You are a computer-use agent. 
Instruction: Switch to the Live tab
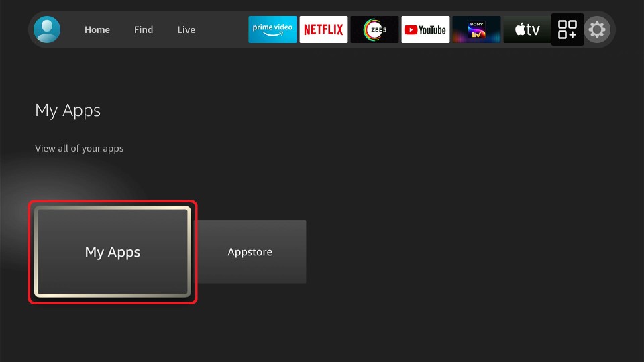186,29
